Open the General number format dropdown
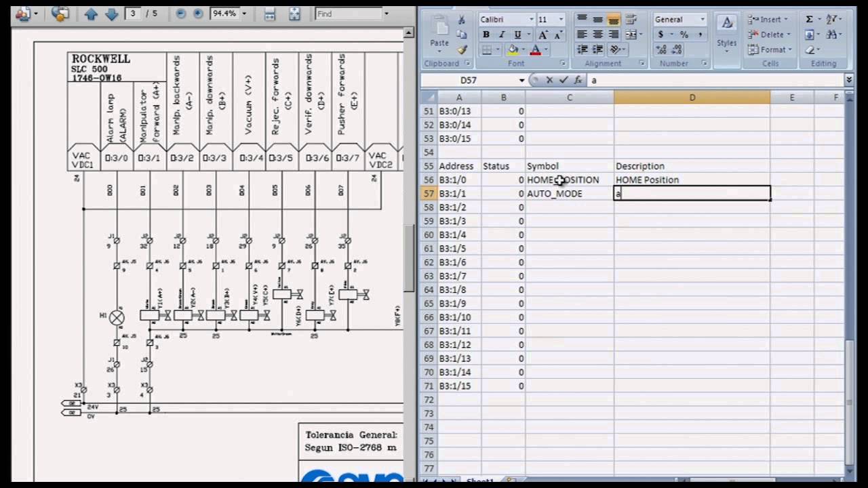Viewport: 868px width, 488px height. click(702, 20)
